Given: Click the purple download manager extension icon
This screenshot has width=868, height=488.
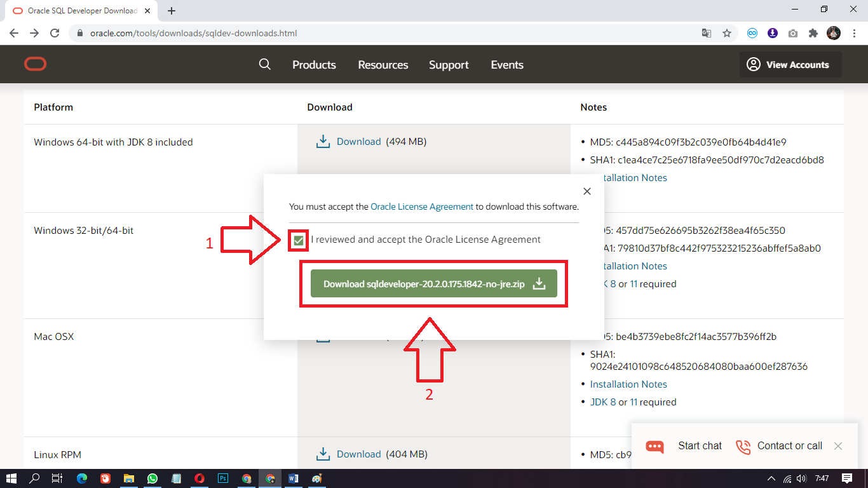Looking at the screenshot, I should (x=773, y=32).
